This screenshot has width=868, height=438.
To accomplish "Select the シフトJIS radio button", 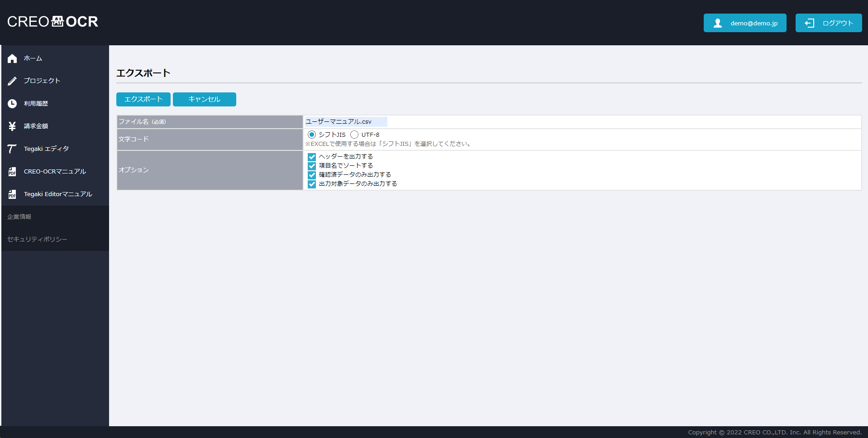I will point(311,135).
